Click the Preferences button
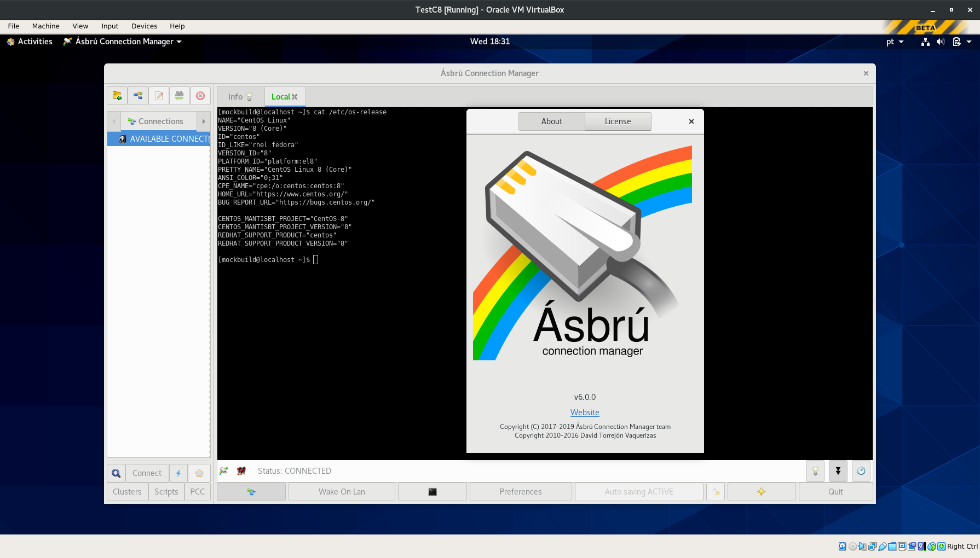 [x=521, y=492]
